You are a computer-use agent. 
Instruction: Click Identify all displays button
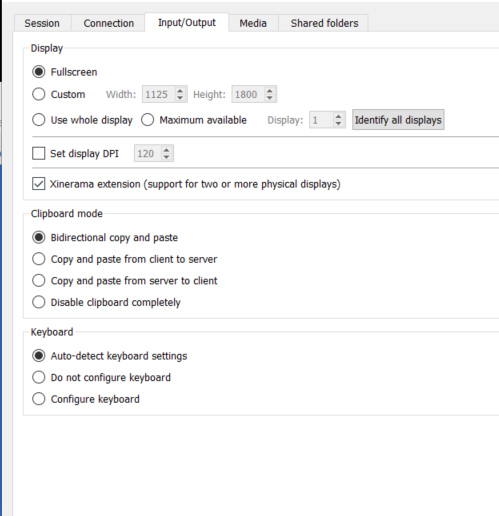tap(398, 120)
